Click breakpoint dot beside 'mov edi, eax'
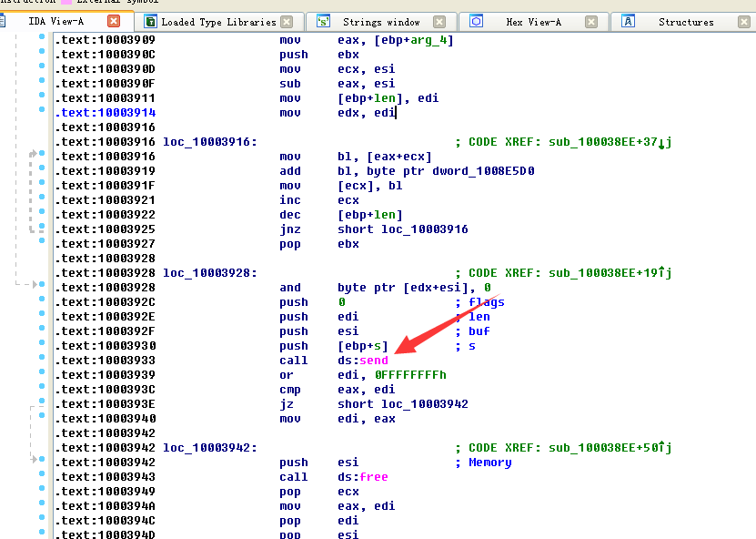This screenshot has width=756, height=539. pos(42,415)
